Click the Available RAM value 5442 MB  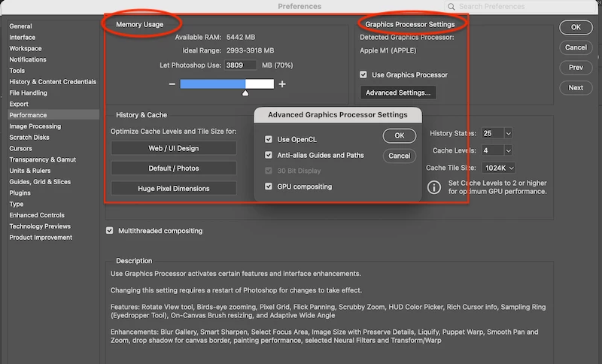tap(241, 37)
